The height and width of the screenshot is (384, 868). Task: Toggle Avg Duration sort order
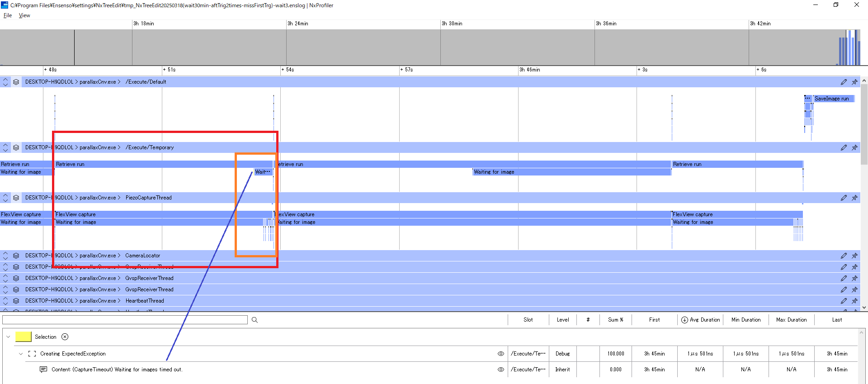tap(684, 320)
